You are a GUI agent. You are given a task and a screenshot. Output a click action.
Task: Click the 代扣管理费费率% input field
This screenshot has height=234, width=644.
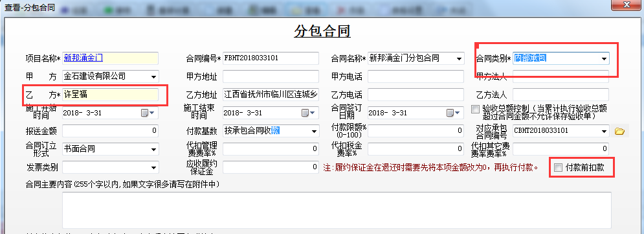pyautogui.click(x=271, y=149)
